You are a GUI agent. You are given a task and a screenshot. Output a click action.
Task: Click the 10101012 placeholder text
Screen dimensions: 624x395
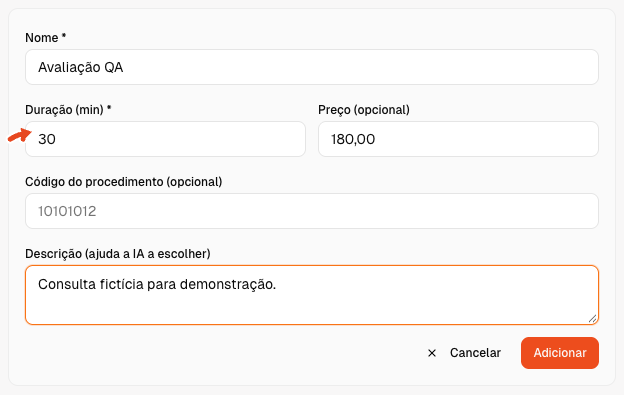[x=67, y=211]
